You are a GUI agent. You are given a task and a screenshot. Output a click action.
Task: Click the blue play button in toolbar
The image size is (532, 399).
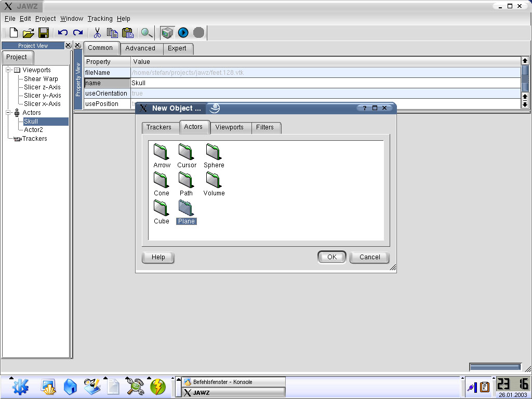coord(183,33)
